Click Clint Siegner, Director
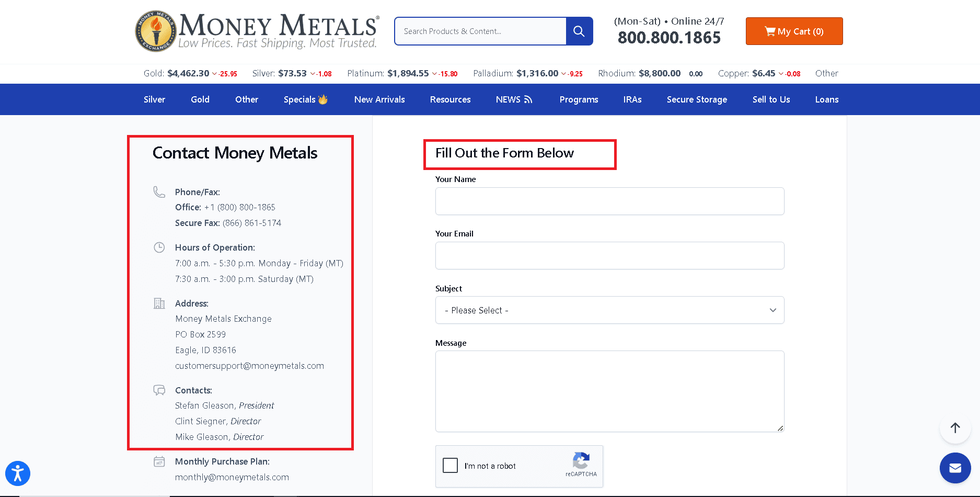980x497 pixels. click(x=218, y=421)
